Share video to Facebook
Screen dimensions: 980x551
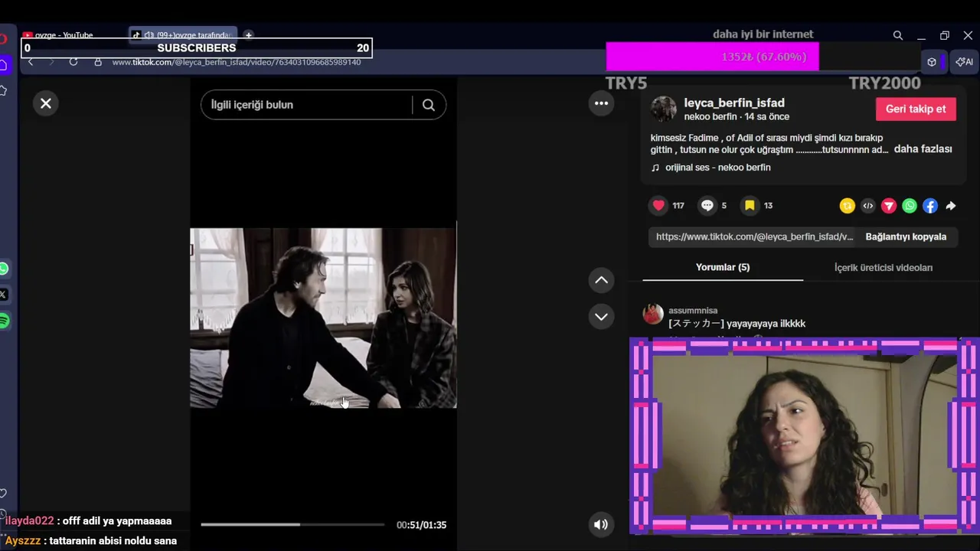[x=930, y=206]
